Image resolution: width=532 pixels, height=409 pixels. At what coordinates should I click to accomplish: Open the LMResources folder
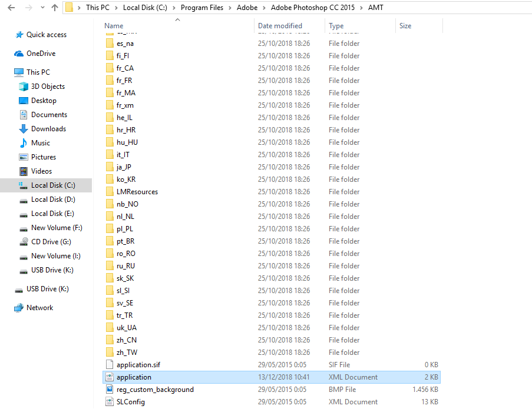(137, 191)
